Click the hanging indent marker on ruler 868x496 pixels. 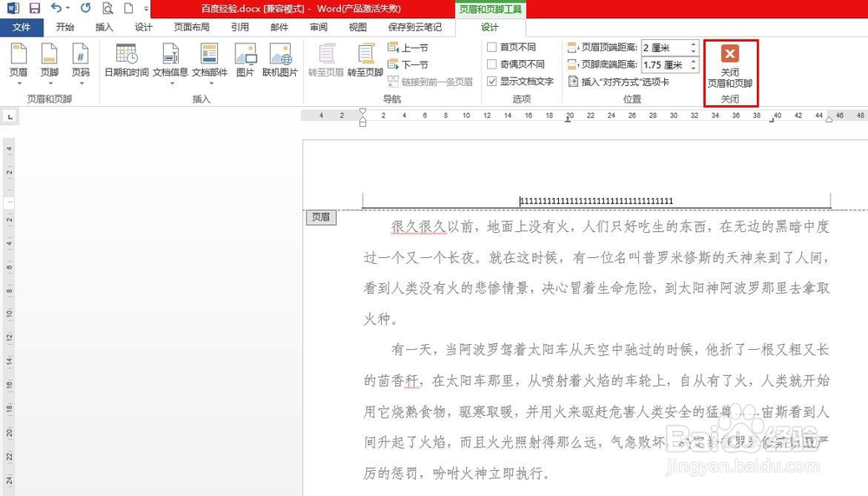click(x=363, y=118)
